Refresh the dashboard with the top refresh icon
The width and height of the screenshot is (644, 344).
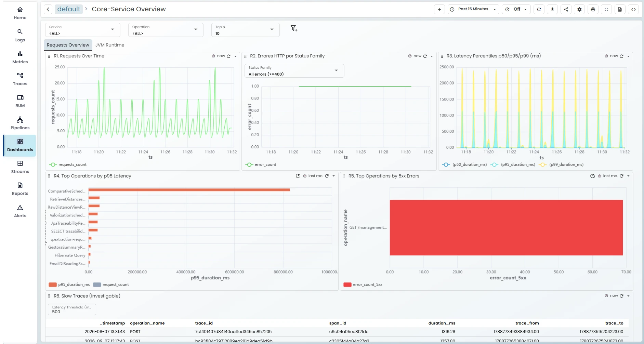point(539,9)
